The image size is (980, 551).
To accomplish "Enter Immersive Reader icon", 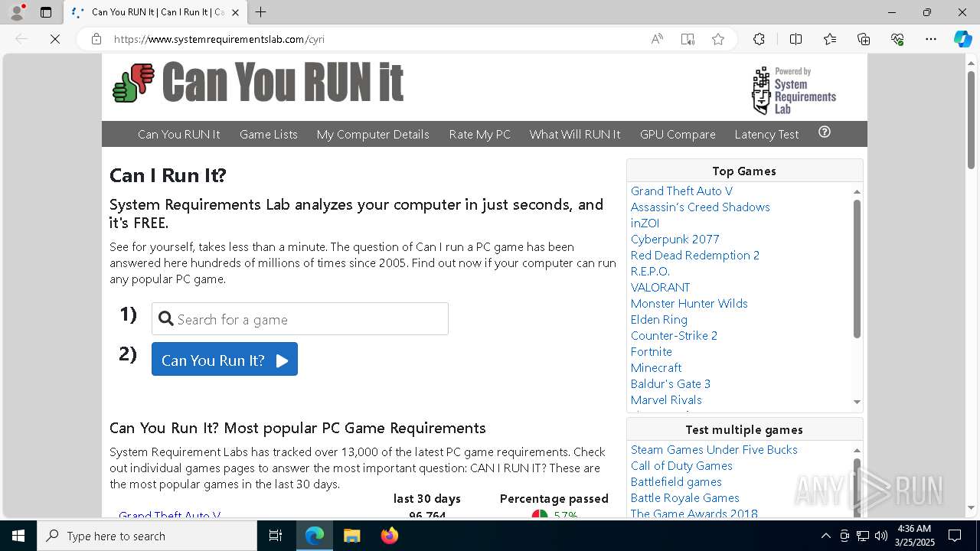I will 688,39.
